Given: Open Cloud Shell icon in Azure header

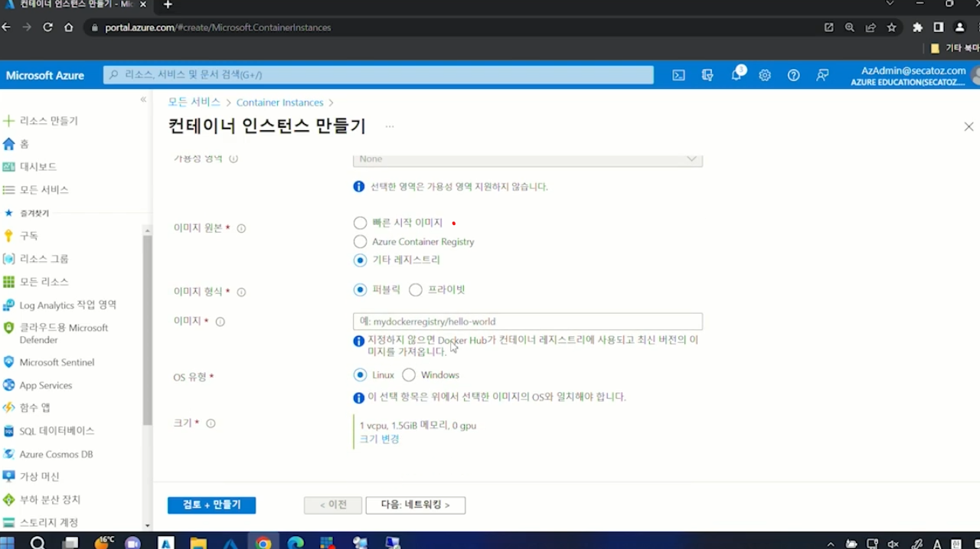Looking at the screenshot, I should coord(678,75).
